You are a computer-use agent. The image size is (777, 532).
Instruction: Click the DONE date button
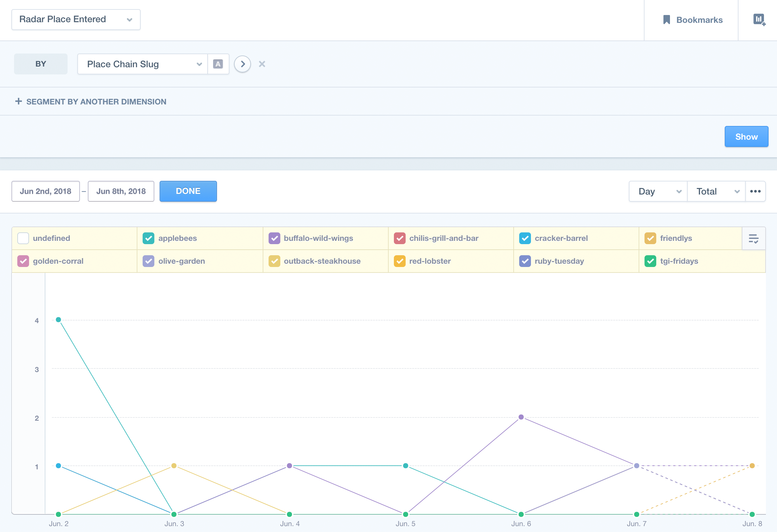(x=188, y=191)
